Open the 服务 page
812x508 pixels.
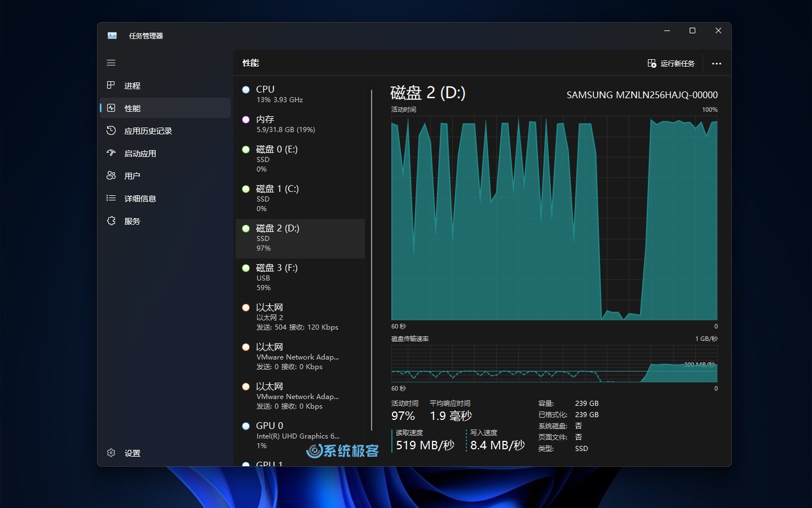click(165, 221)
